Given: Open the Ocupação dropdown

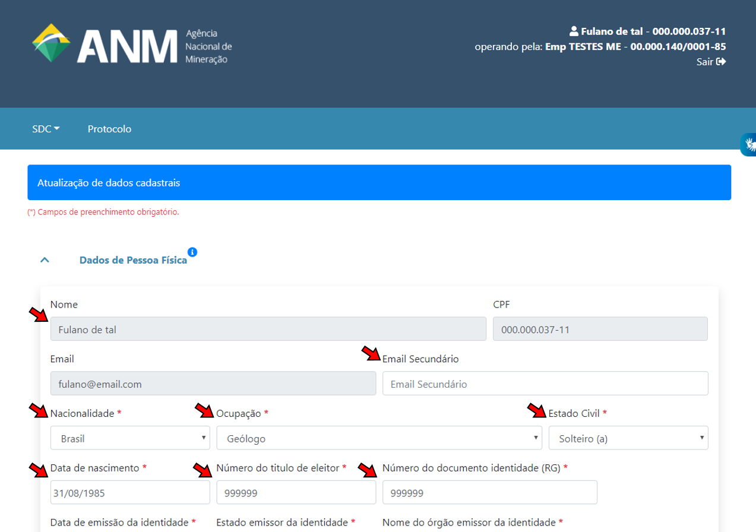Looking at the screenshot, I should coord(379,438).
